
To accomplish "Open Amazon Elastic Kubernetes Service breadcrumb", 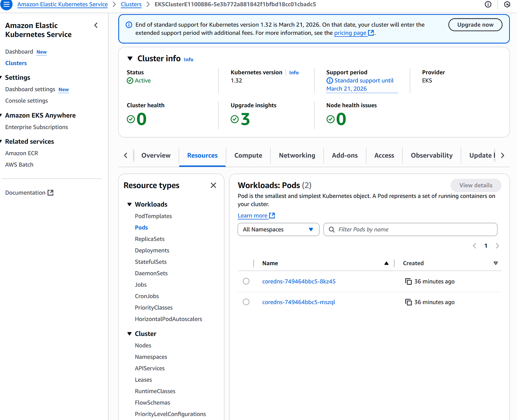I will (62, 4).
